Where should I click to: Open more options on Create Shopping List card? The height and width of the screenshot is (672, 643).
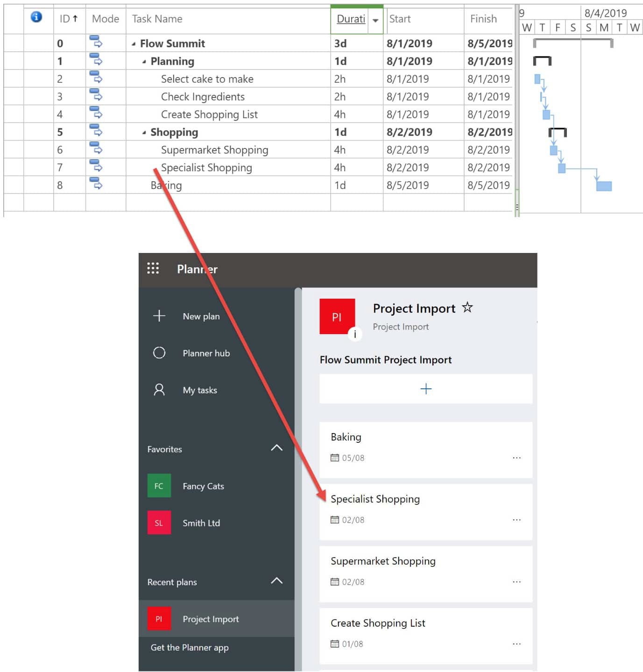pos(516,644)
